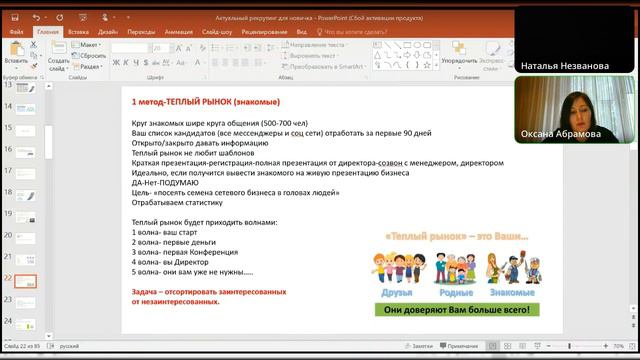Save the presentation from quick access toolbar
Viewport: 640px width, 360px height.
(x=15, y=18)
